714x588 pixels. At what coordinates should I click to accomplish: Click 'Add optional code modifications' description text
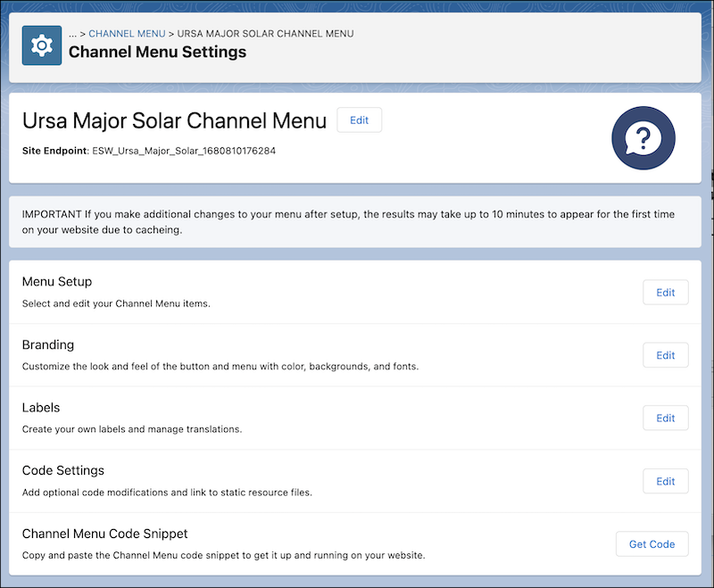pos(167,493)
